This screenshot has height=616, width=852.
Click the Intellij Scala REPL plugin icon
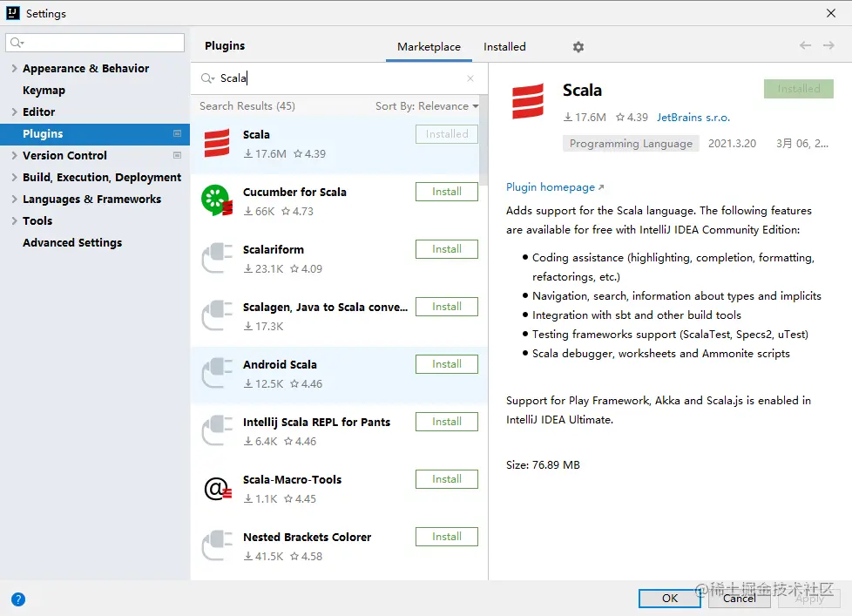click(217, 430)
